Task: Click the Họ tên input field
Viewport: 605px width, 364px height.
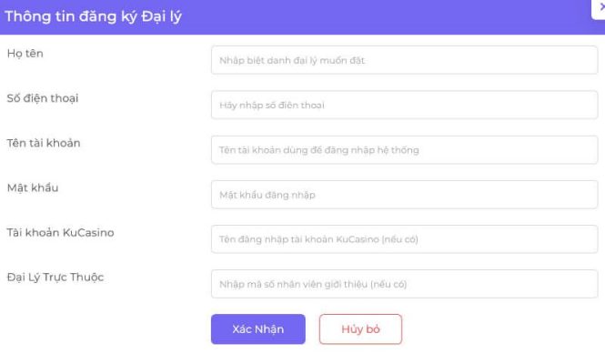Action: coord(405,61)
